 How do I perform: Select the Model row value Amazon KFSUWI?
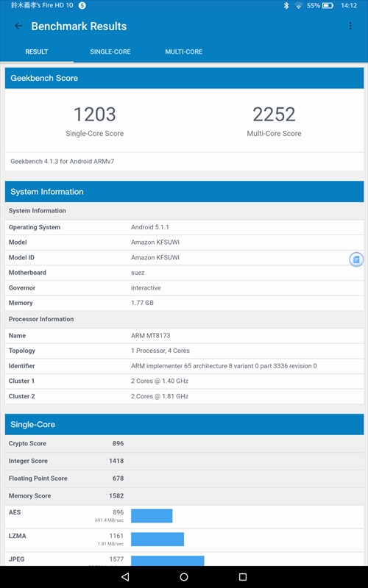[x=155, y=243]
